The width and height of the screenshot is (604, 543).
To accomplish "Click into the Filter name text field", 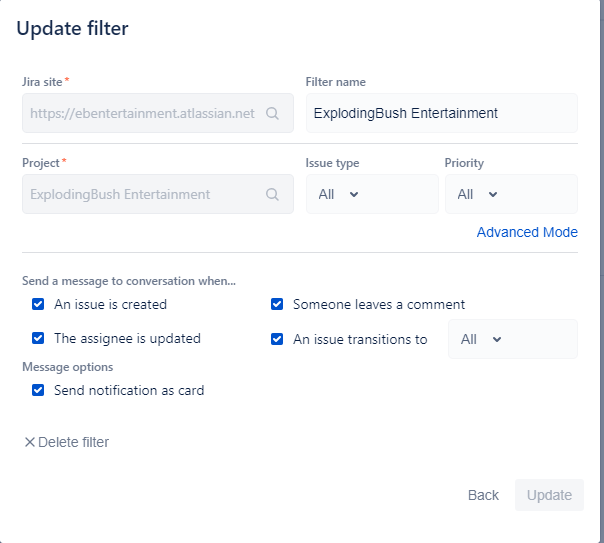I will coord(441,114).
